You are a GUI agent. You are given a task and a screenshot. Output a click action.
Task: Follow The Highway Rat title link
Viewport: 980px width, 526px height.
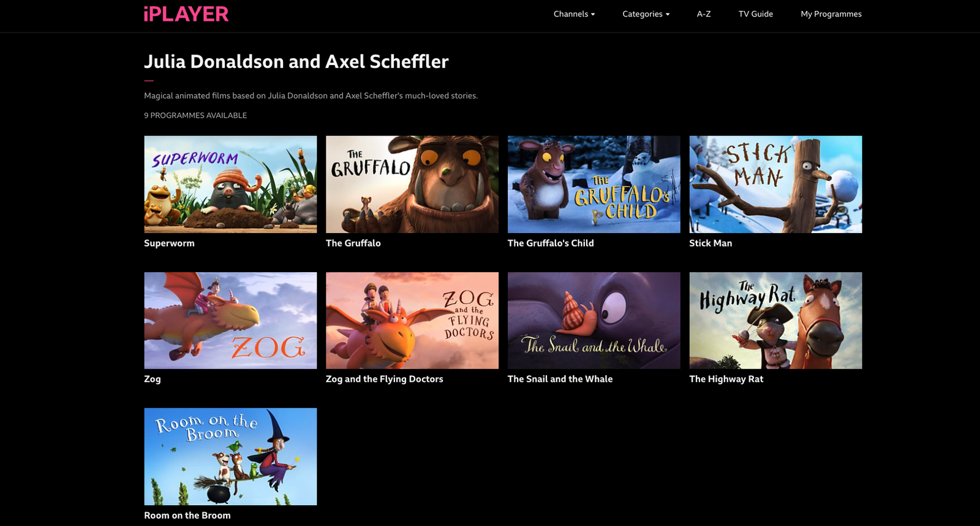click(x=726, y=379)
